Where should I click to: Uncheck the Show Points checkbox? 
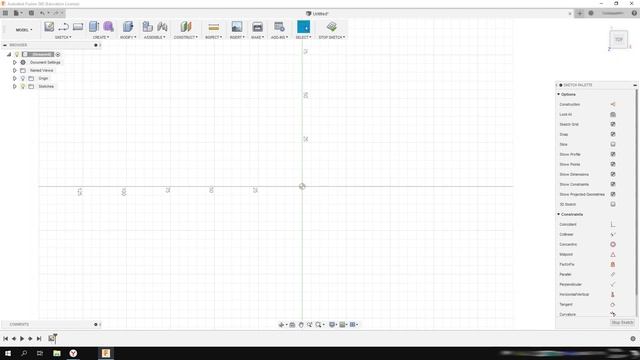pyautogui.click(x=613, y=164)
